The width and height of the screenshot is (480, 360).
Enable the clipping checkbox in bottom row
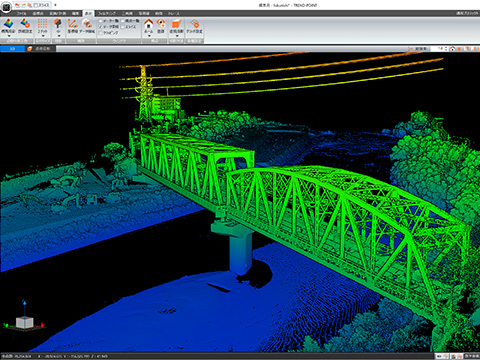[x=101, y=33]
